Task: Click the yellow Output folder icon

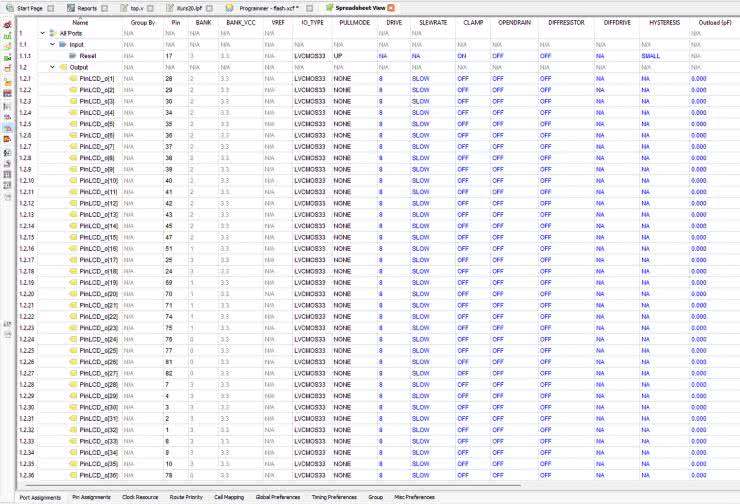Action: 62,67
